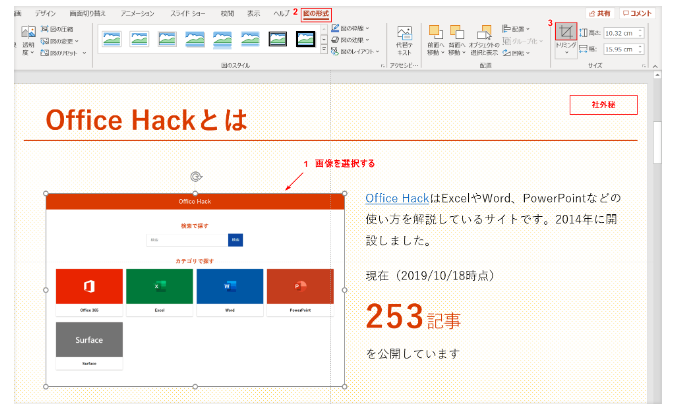Click the rotation handle above the selected image
The width and height of the screenshot is (678, 414).
195,175
